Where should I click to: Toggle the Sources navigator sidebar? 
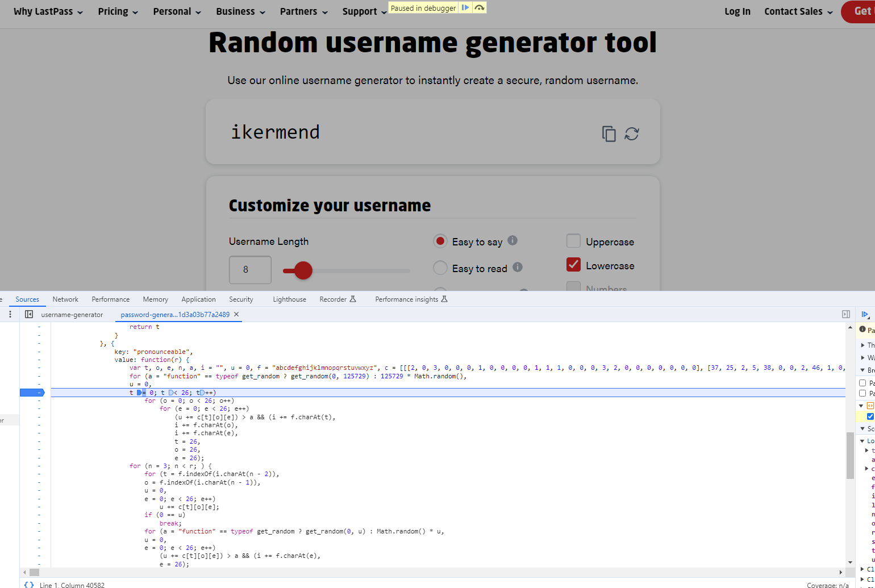click(x=29, y=314)
